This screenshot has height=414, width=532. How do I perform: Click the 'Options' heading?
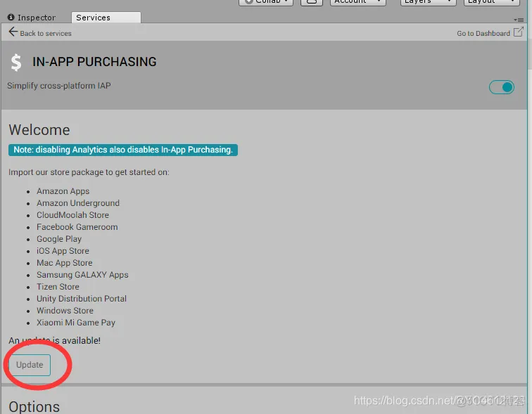pyautogui.click(x=34, y=406)
